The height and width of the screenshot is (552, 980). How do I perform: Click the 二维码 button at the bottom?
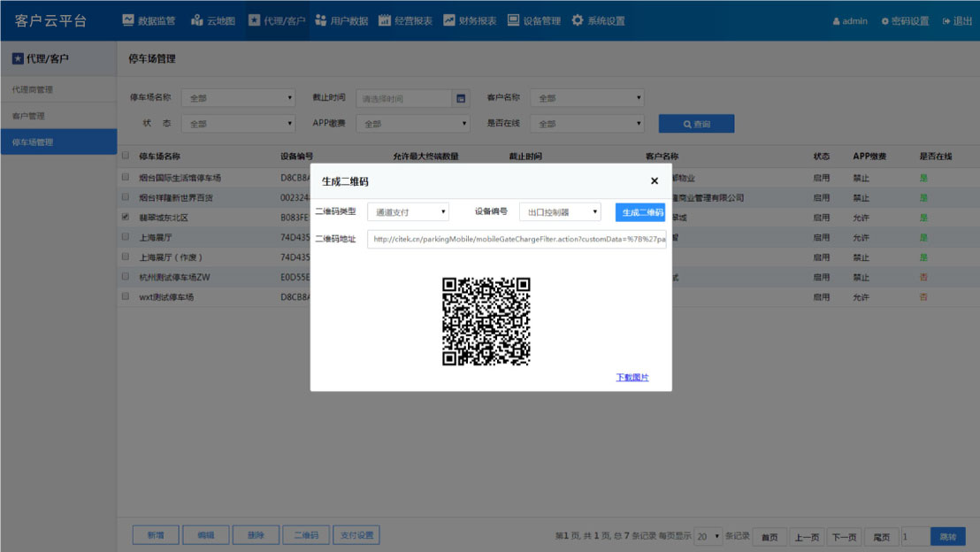[306, 535]
